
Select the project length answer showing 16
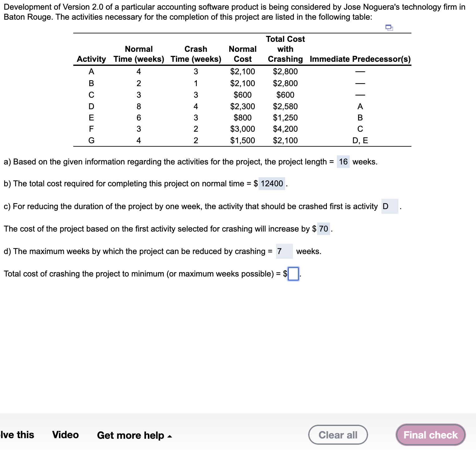342,162
